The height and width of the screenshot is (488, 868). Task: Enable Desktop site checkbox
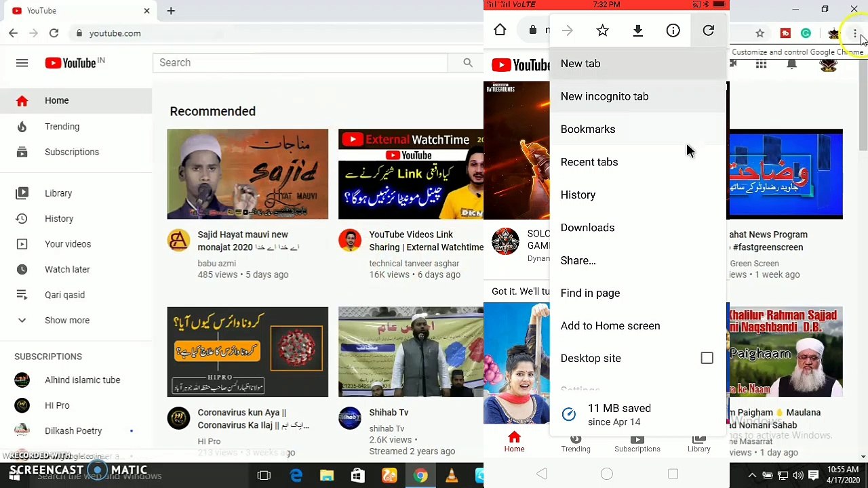point(707,358)
